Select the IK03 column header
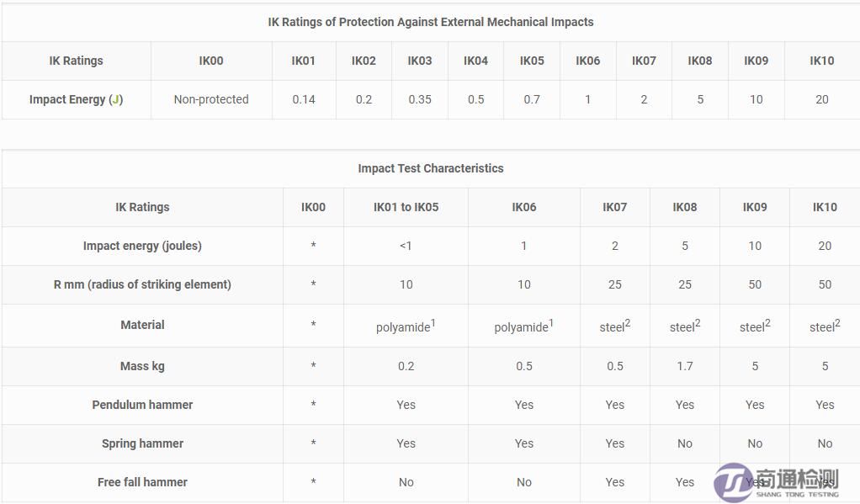 click(420, 61)
